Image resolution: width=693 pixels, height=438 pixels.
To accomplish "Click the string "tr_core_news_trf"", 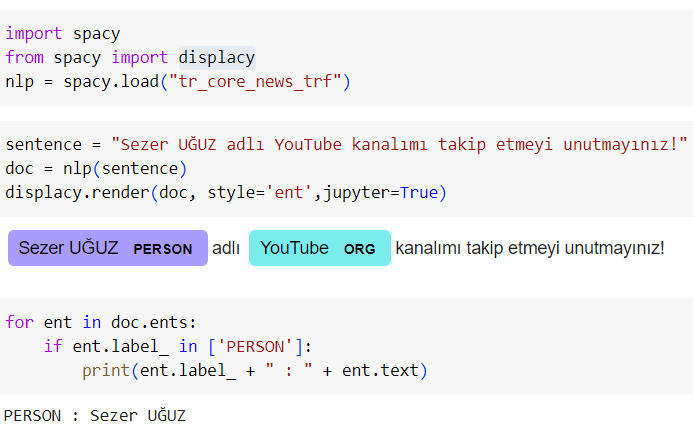I will coord(255,82).
